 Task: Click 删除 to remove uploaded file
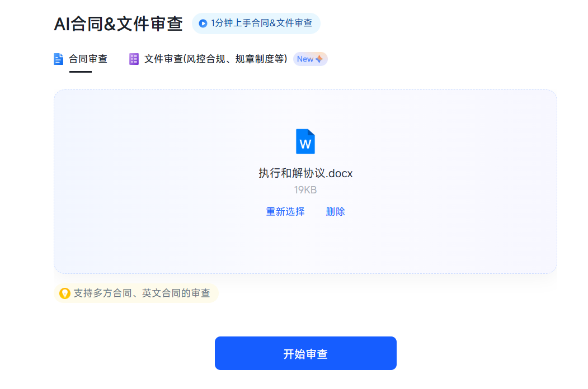point(335,212)
